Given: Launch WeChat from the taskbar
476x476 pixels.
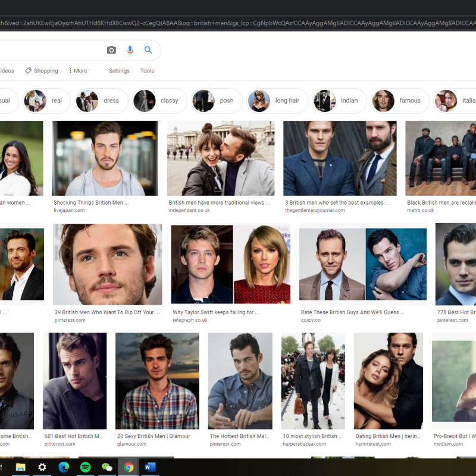Looking at the screenshot, I should coord(107,467).
